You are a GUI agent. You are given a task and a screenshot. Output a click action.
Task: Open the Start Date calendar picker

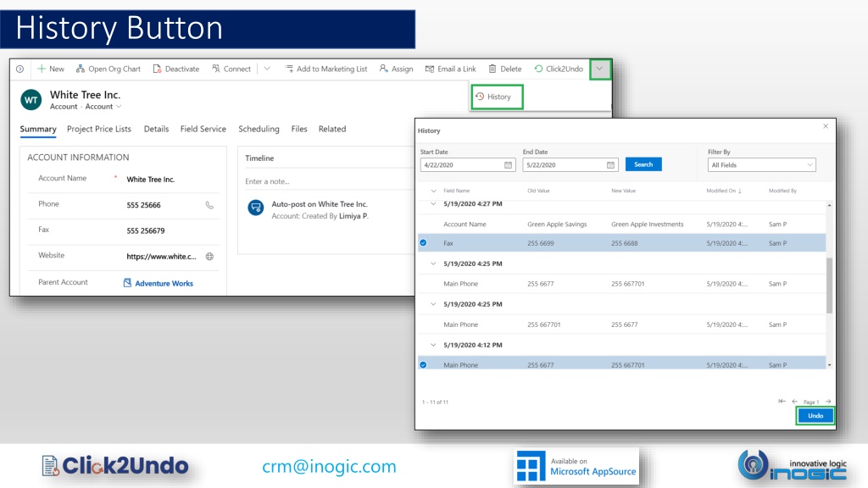coord(509,165)
